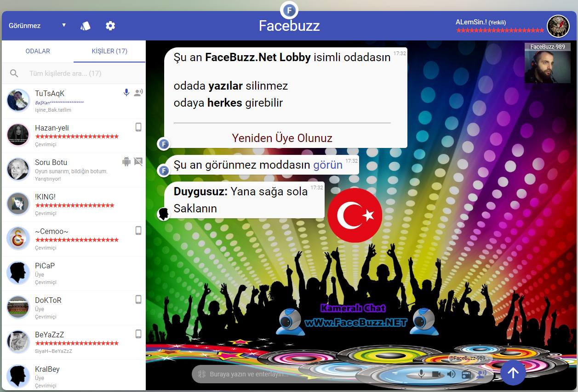
Task: Open ALemSin.! profile menu
Action: [x=558, y=26]
